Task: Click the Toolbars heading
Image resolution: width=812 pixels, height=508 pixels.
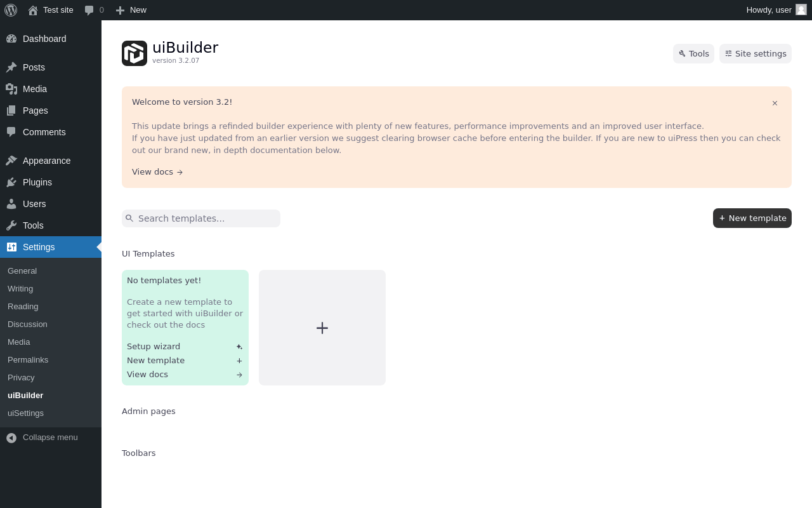Action: [139, 453]
